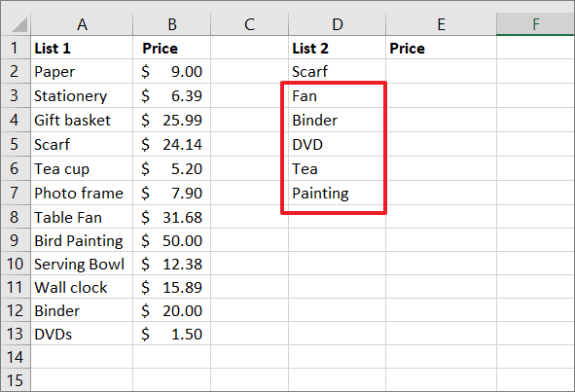The image size is (575, 392).
Task: Click the $31.68 Table Fan price
Action: (x=171, y=217)
